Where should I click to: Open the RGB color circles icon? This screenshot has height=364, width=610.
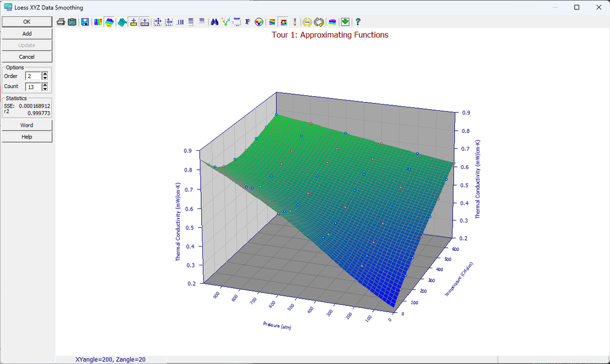coord(259,22)
